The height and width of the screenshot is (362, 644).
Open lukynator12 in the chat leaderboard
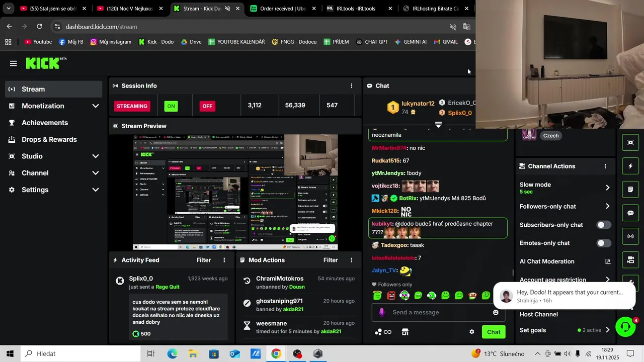(418, 104)
